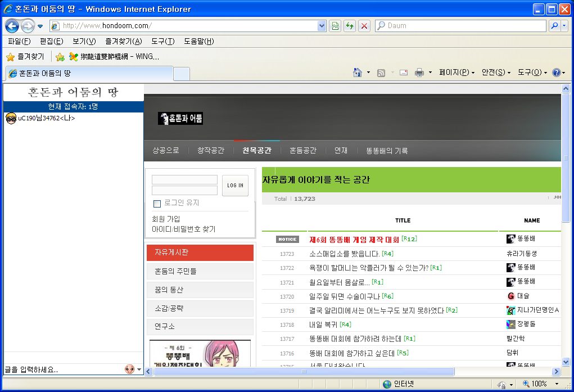Click the search magnifier button

coord(554,26)
